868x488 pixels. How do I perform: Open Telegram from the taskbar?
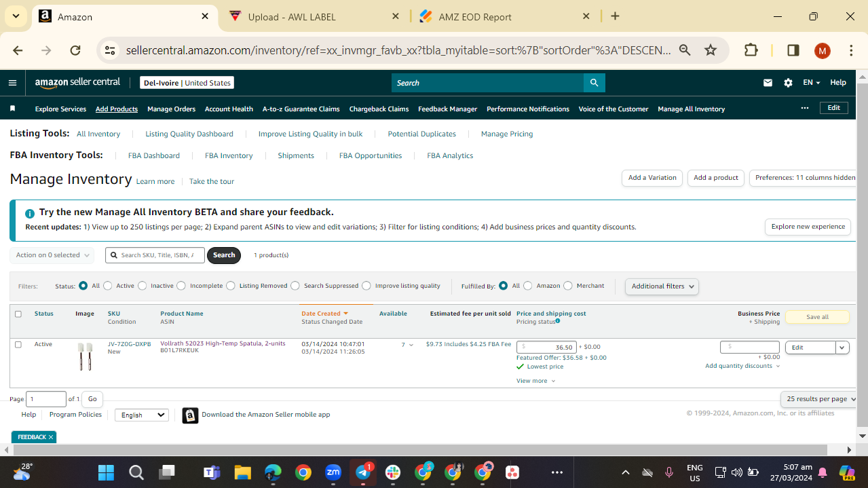(x=363, y=472)
